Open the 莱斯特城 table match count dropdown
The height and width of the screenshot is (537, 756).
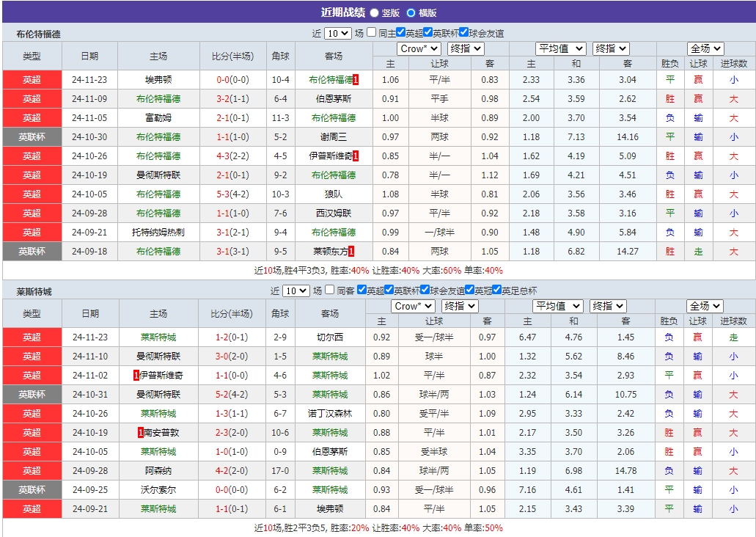pyautogui.click(x=294, y=291)
